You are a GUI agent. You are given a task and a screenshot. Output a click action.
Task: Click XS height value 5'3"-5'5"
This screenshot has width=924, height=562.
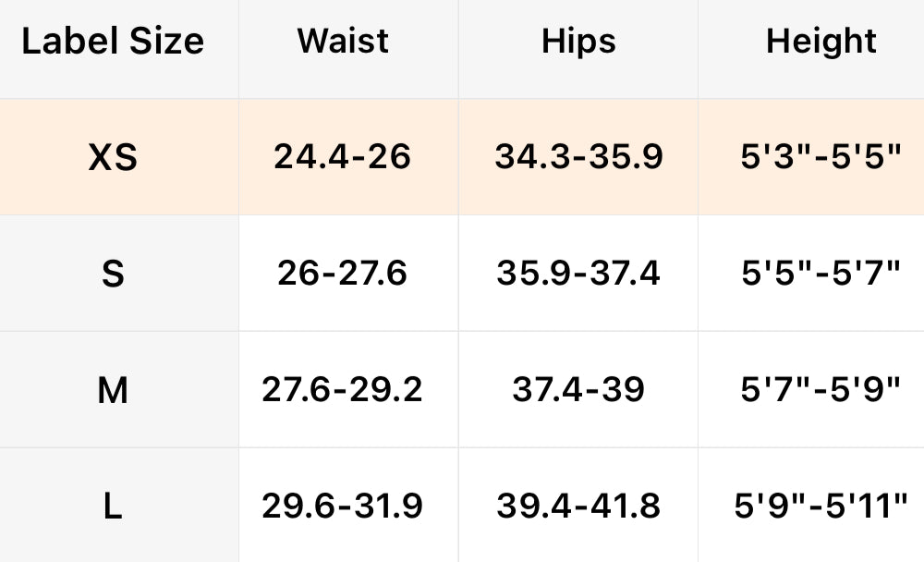(821, 157)
